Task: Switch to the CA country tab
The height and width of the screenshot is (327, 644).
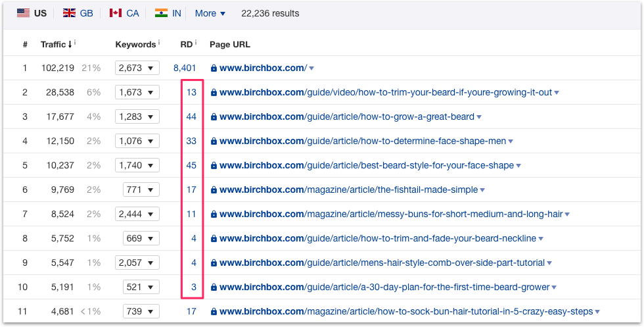Action: 124,13
